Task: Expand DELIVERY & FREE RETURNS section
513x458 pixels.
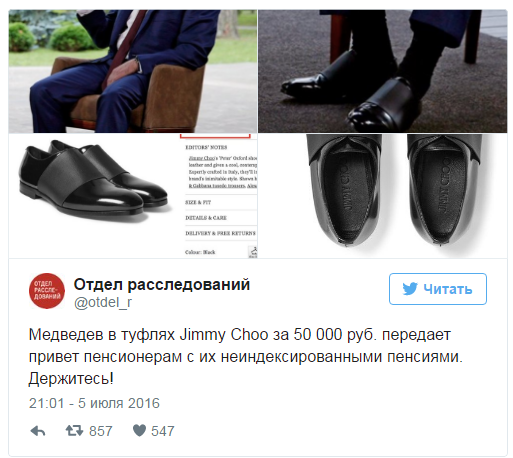Action: click(x=220, y=233)
